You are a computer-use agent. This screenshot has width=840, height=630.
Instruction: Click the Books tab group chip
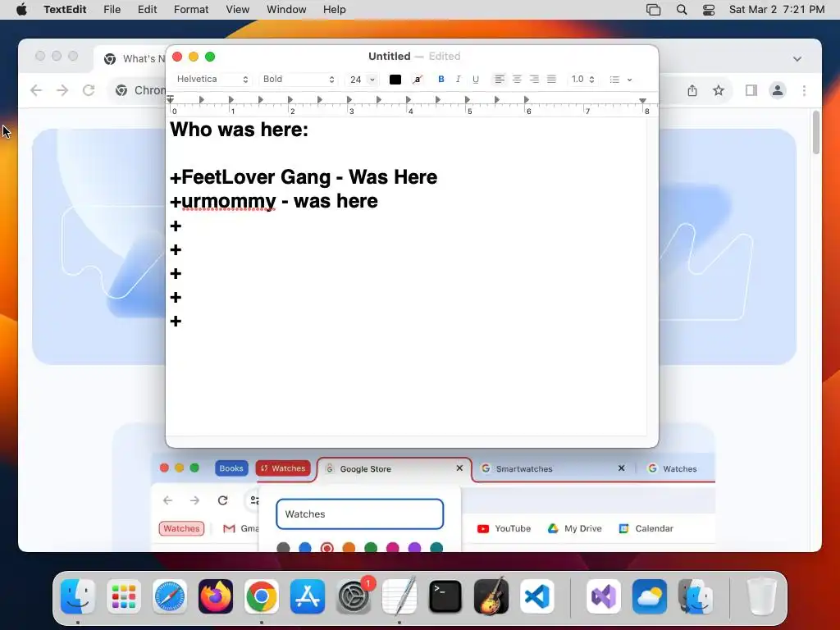click(231, 468)
